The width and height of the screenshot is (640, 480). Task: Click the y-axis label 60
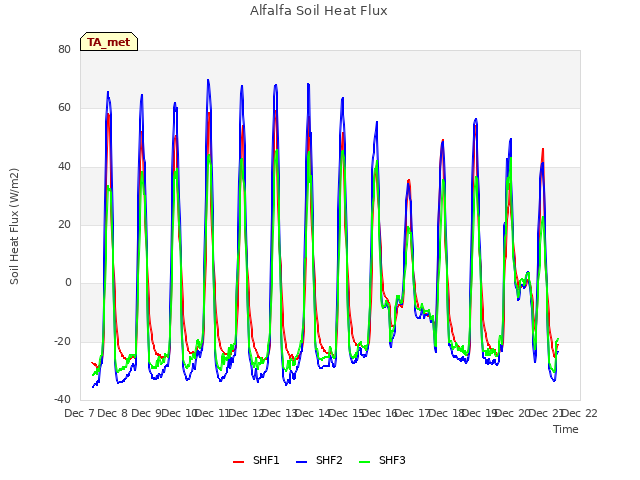[x=64, y=108]
